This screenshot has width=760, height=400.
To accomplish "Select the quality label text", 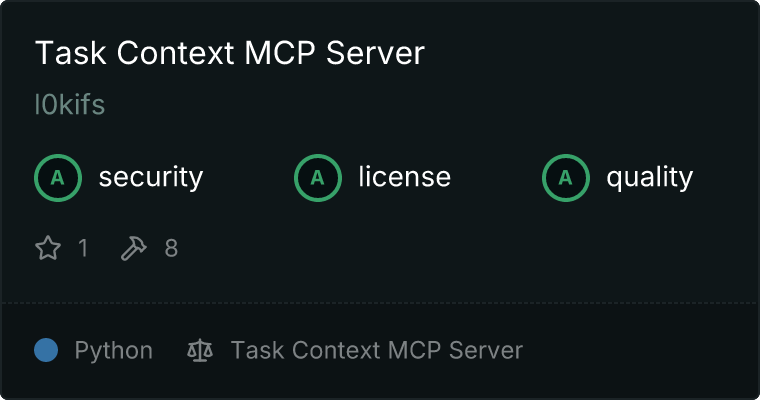I will (649, 177).
